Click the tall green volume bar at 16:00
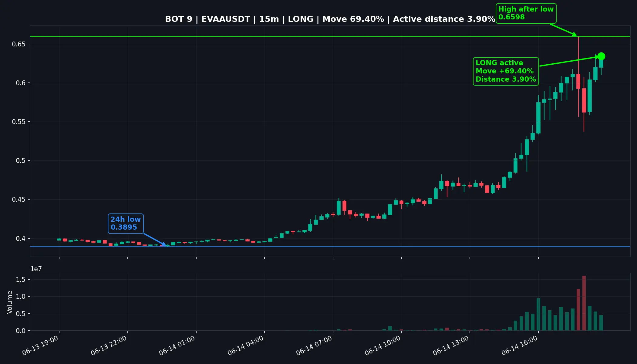Screen dimensions: 637x364 [x=538, y=315]
